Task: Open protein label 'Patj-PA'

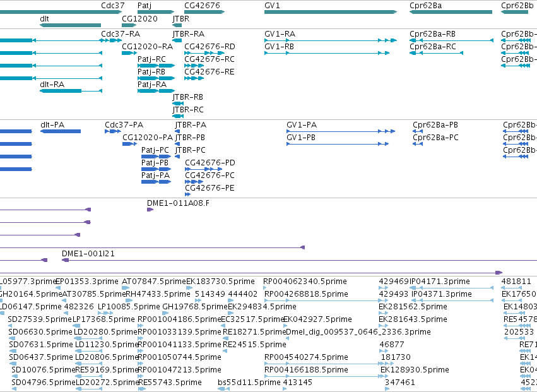Action: click(155, 175)
